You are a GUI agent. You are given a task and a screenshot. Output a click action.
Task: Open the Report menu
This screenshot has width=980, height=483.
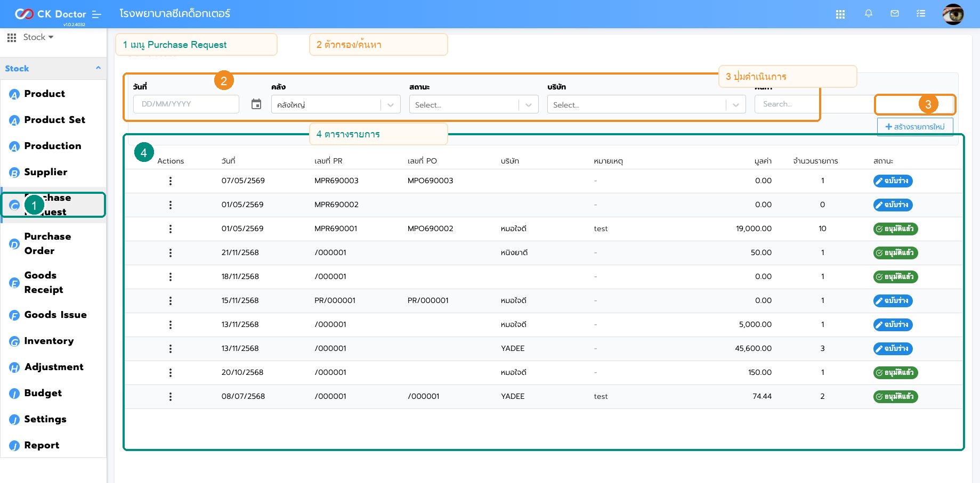point(42,445)
